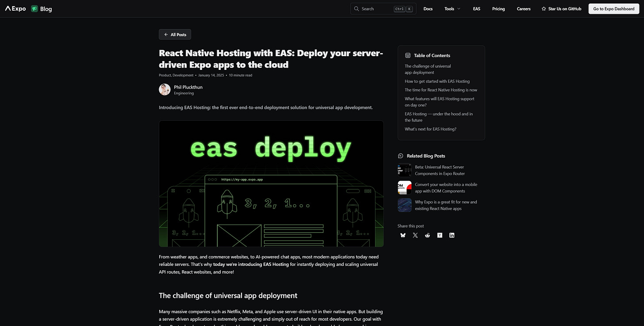This screenshot has height=326, width=644.
Task: Click the Expo logo in header
Action: (x=15, y=8)
